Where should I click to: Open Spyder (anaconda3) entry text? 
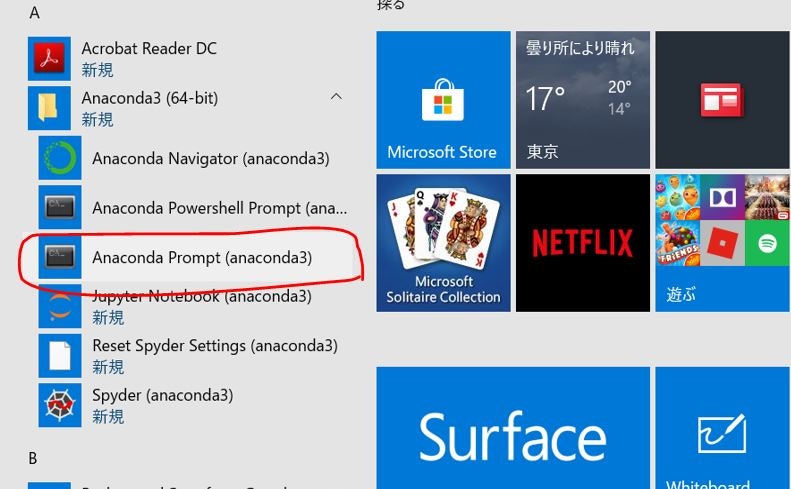(162, 395)
